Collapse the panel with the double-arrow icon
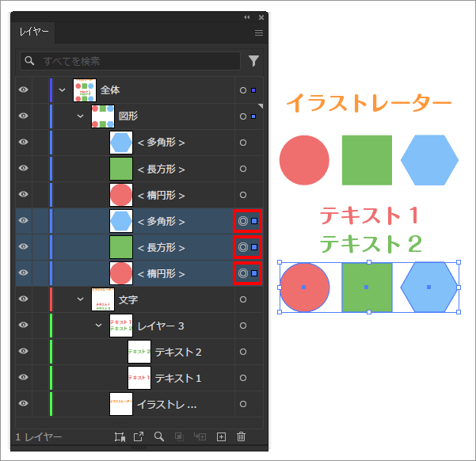Screen dimensions: 476x461 pyautogui.click(x=247, y=17)
